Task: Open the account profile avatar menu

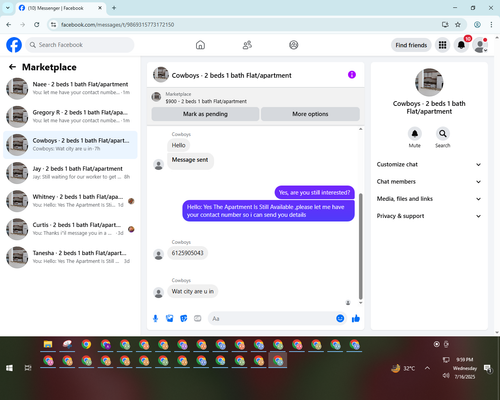Action: click(480, 45)
